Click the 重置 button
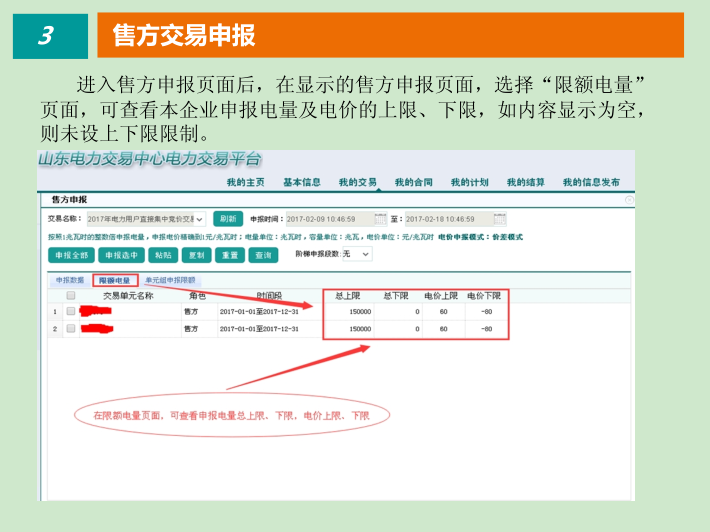The width and height of the screenshot is (710, 532). tap(230, 255)
